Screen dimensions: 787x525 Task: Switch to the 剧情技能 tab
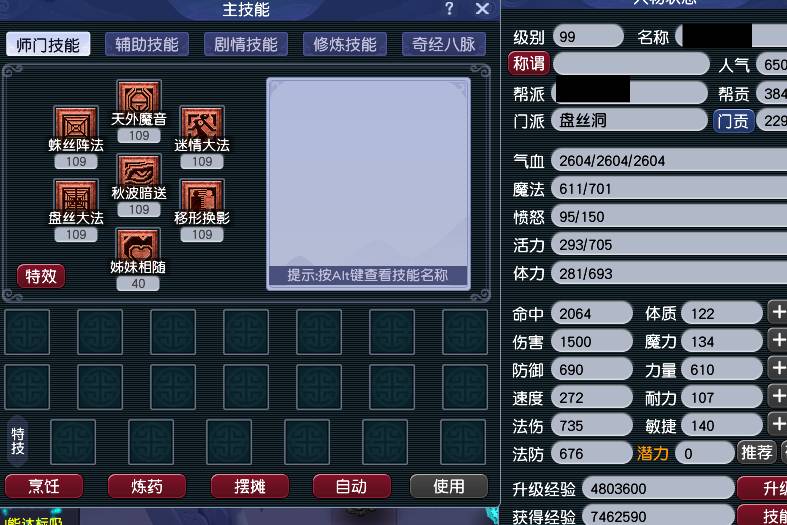(246, 44)
